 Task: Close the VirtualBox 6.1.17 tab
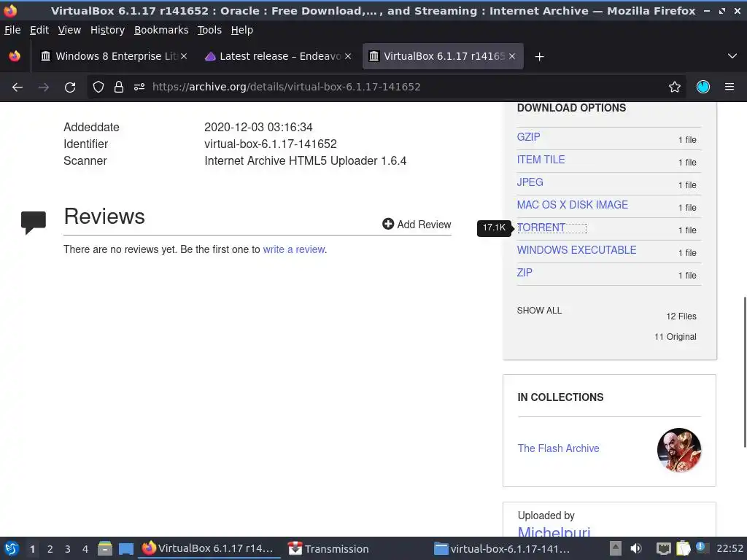tap(512, 56)
